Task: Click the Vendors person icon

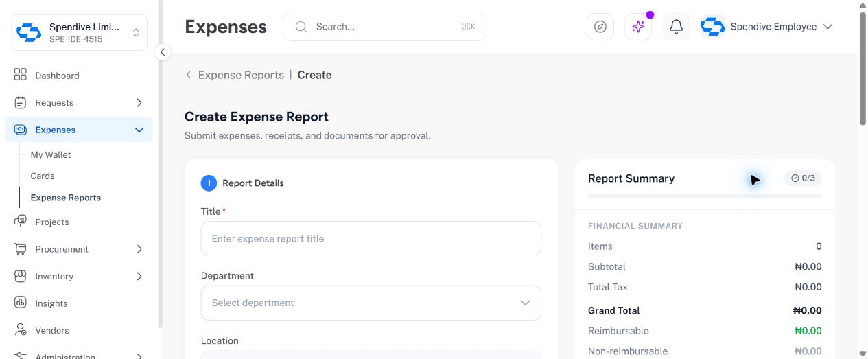Action: tap(21, 330)
